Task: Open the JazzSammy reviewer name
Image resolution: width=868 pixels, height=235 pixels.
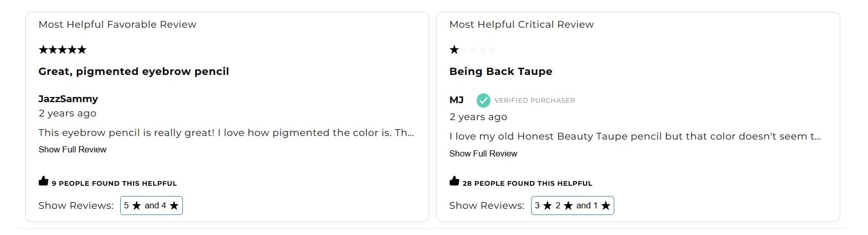Action: tap(68, 99)
